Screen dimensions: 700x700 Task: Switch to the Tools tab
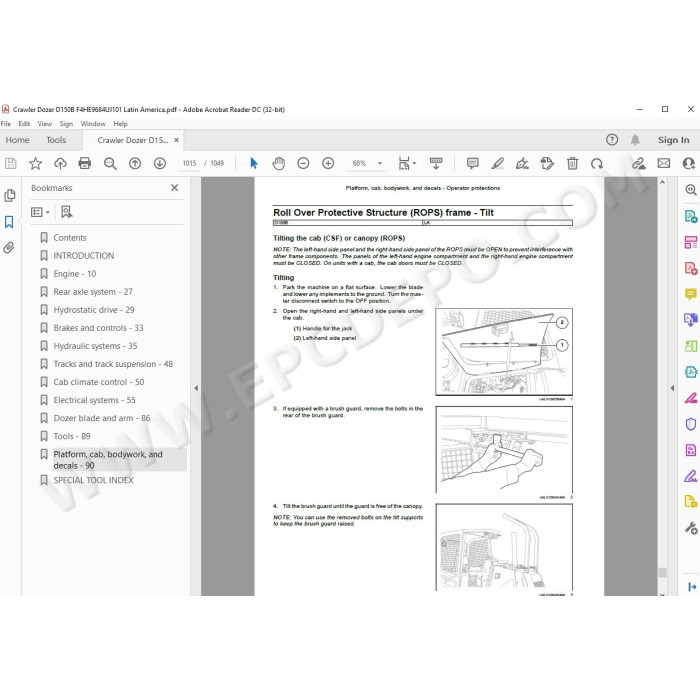[56, 140]
